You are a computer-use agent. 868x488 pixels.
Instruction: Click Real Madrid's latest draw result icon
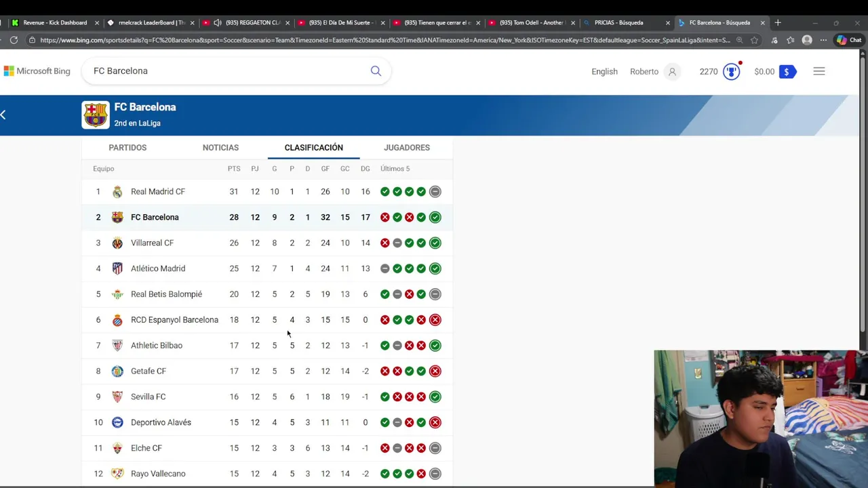pyautogui.click(x=435, y=192)
